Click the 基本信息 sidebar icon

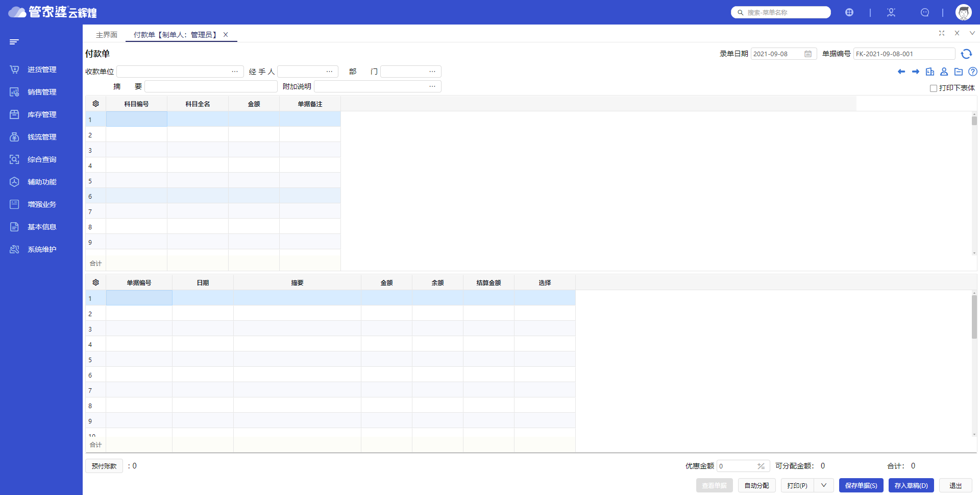14,227
